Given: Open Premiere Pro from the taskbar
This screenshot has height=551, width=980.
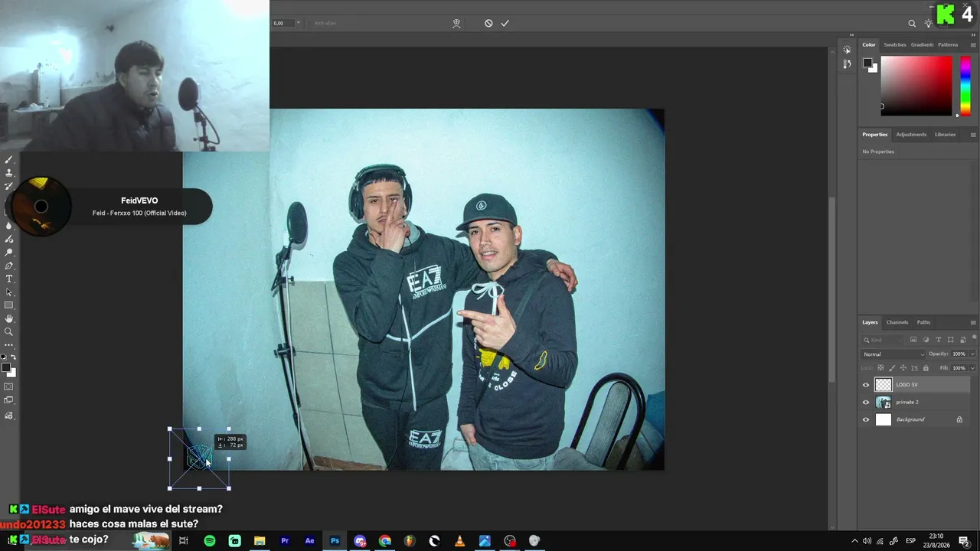Looking at the screenshot, I should pos(285,541).
